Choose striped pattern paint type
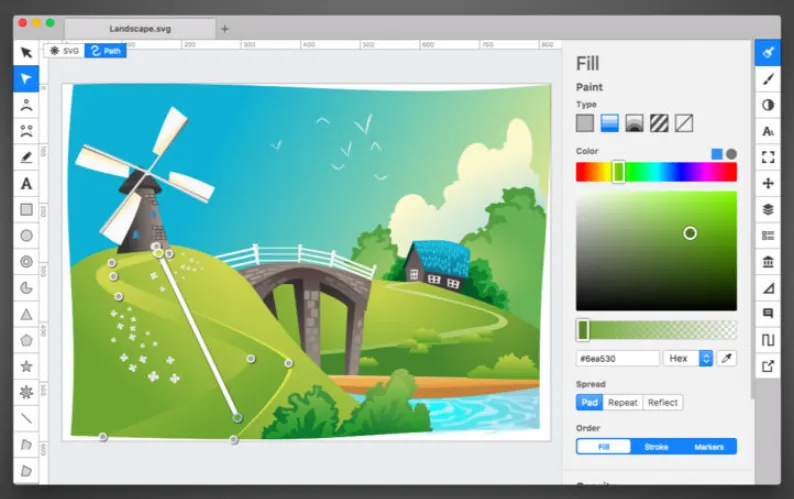This screenshot has width=794, height=499. pyautogui.click(x=659, y=123)
